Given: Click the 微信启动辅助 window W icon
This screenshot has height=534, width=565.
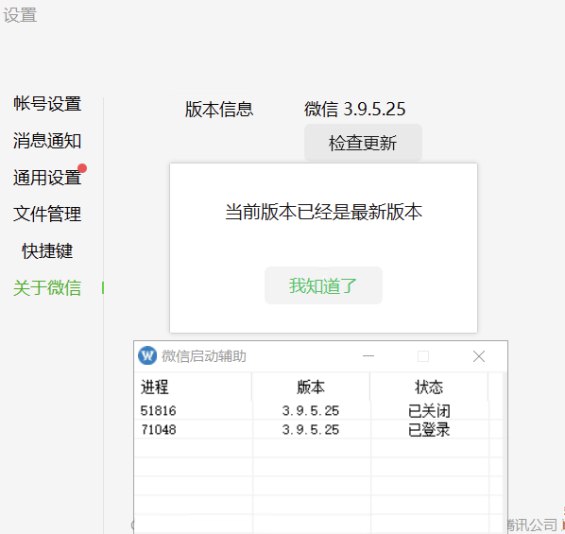Looking at the screenshot, I should pyautogui.click(x=147, y=356).
